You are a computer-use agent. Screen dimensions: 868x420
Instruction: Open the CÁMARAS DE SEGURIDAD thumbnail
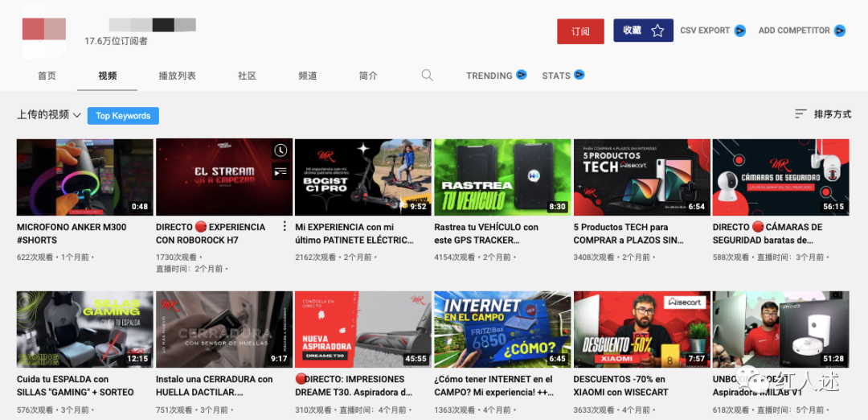click(x=780, y=177)
